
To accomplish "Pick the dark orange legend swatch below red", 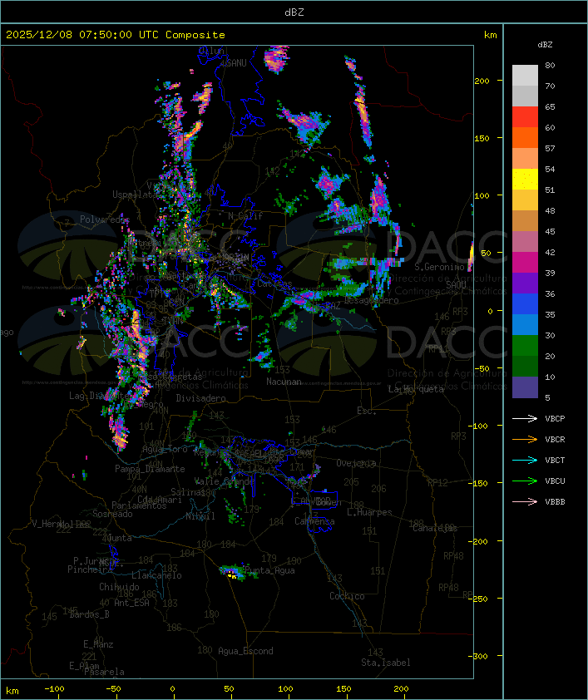I will click(x=525, y=137).
